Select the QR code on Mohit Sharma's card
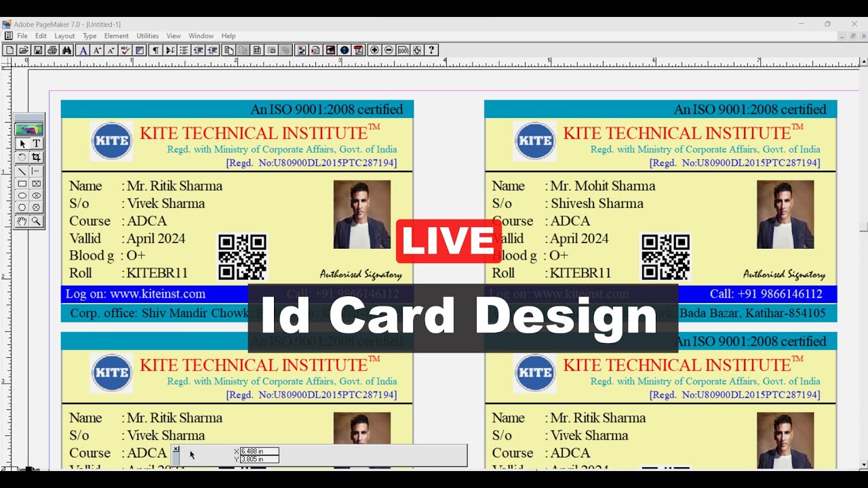Viewport: 868px width, 488px height. coord(665,257)
